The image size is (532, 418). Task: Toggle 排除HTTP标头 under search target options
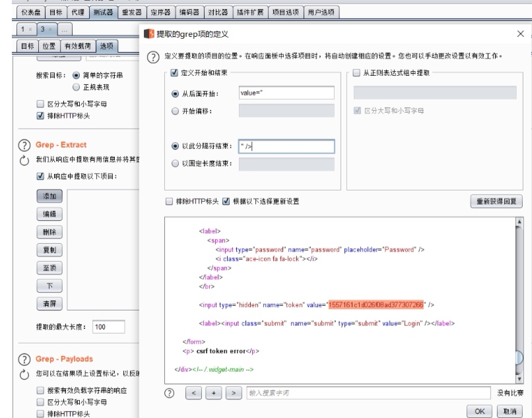point(40,115)
